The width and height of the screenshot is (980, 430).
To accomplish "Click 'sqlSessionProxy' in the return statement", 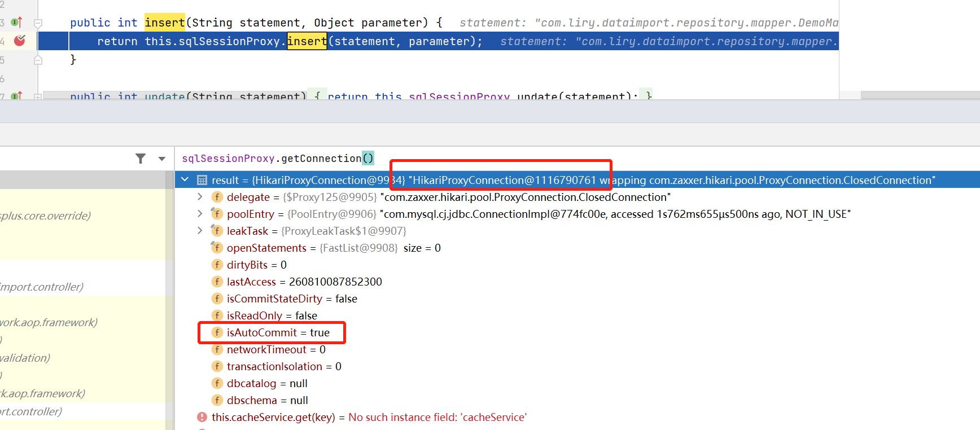I will point(229,41).
